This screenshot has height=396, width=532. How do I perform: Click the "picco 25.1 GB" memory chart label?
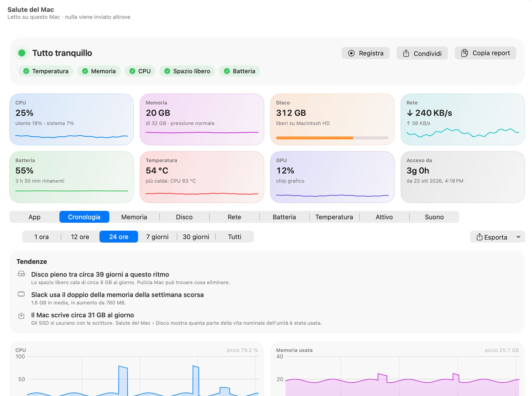pyautogui.click(x=502, y=350)
